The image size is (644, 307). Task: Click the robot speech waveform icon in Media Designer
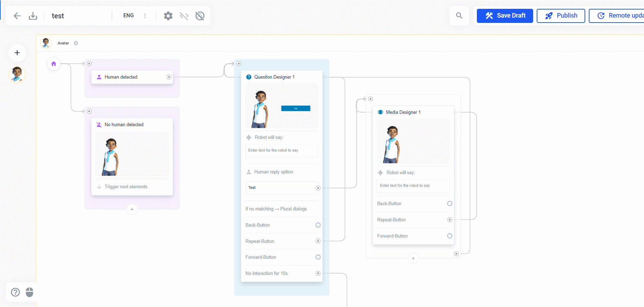[x=380, y=173]
